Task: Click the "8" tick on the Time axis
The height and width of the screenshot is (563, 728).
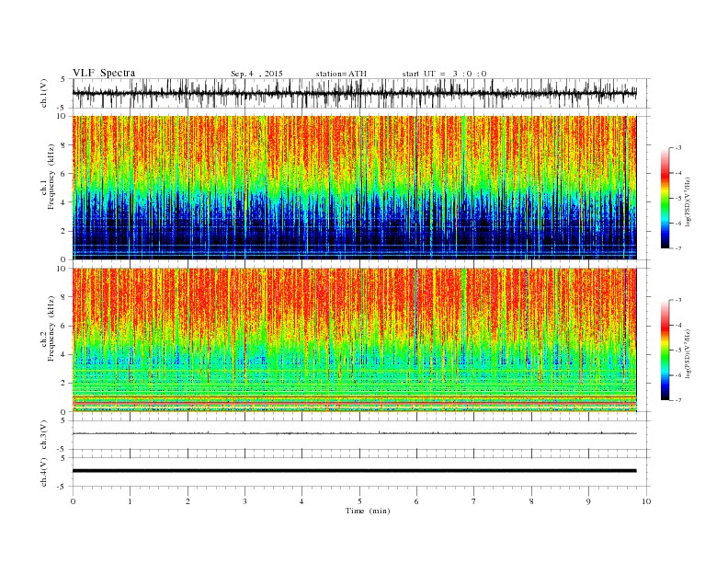Action: pos(531,501)
